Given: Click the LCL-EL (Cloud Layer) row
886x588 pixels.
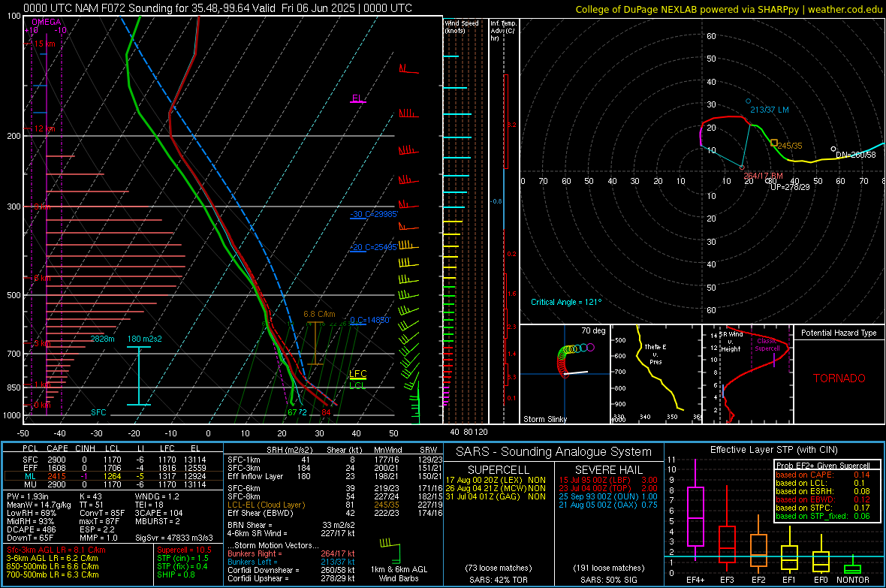Looking at the screenshot, I should pyautogui.click(x=335, y=505).
